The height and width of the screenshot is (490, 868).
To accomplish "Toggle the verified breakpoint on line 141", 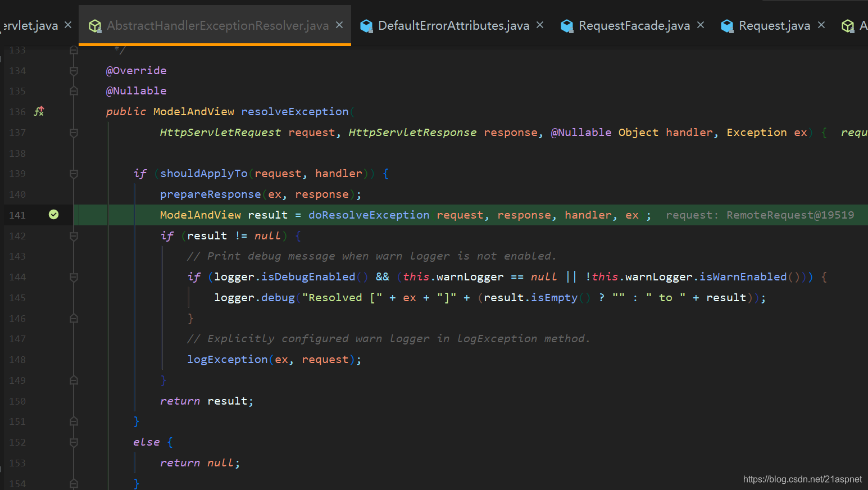I will click(53, 214).
